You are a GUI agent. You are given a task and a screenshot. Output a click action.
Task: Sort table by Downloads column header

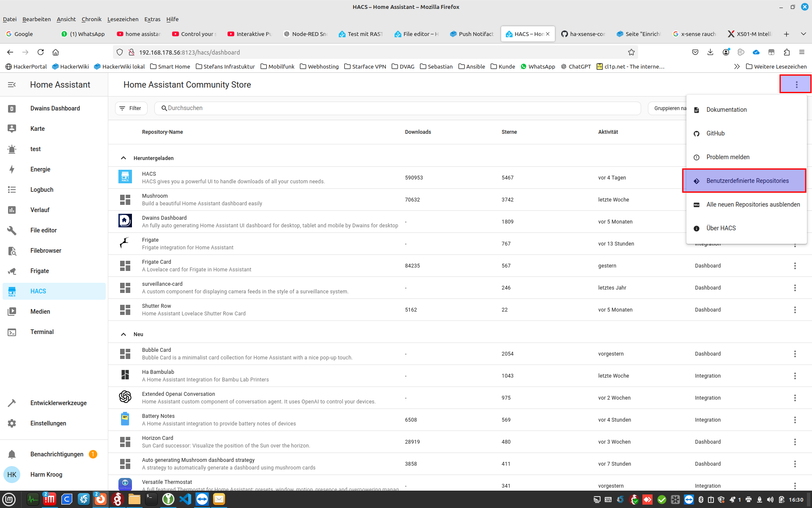(x=417, y=132)
